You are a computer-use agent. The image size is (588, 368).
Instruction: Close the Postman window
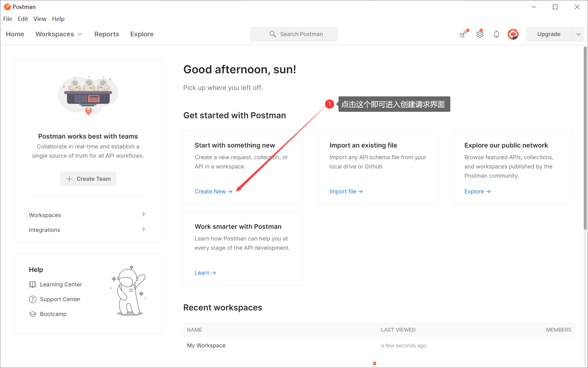(x=577, y=7)
